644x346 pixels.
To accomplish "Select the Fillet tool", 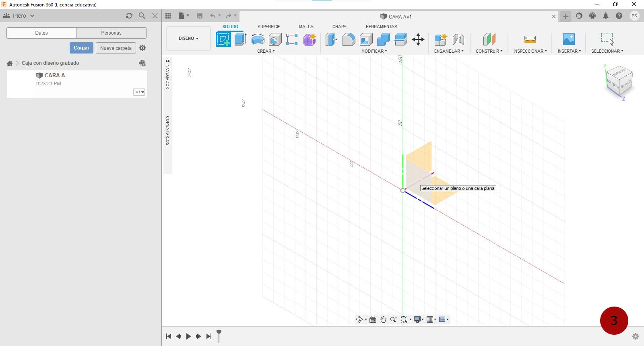I will point(349,39).
